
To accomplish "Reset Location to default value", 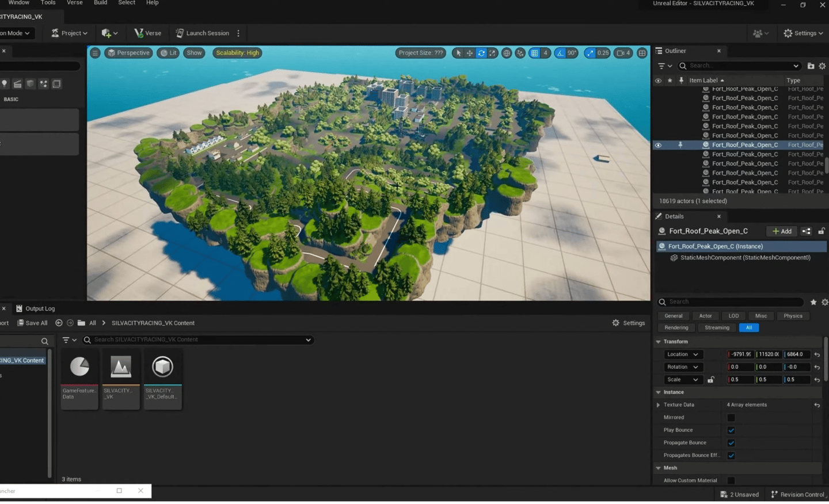I will [x=817, y=354].
